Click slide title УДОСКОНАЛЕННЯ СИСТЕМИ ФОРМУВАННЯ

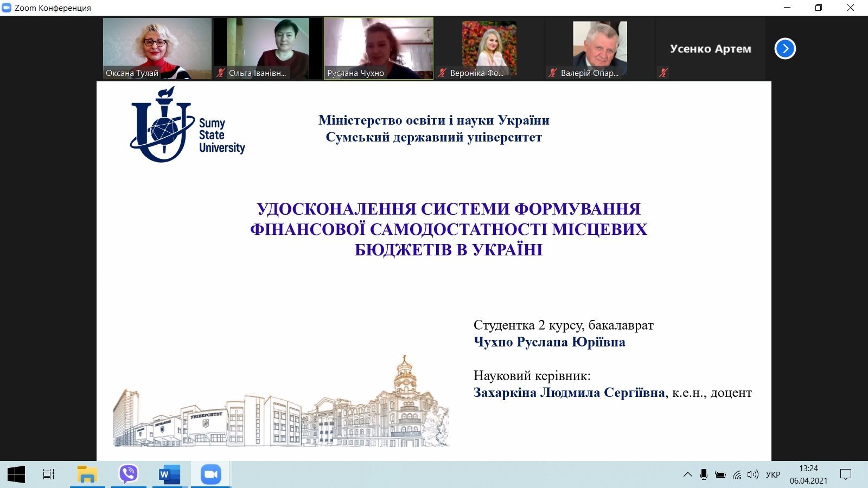(x=448, y=209)
